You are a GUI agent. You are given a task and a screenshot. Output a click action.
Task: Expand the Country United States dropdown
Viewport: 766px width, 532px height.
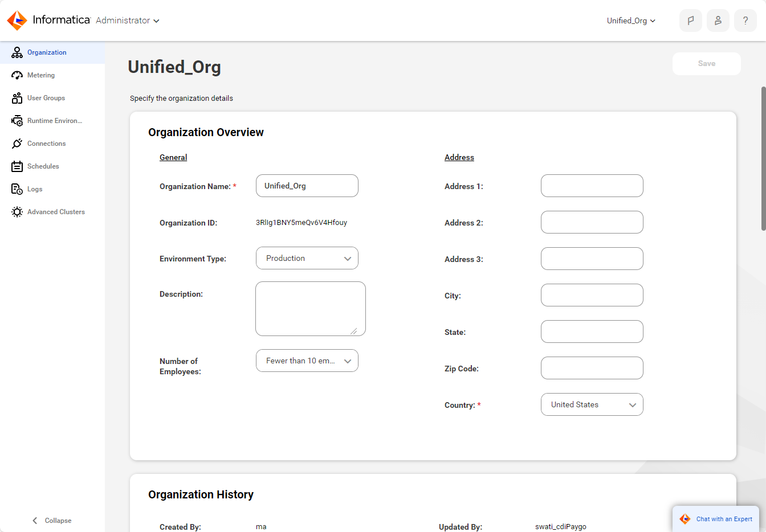point(592,404)
